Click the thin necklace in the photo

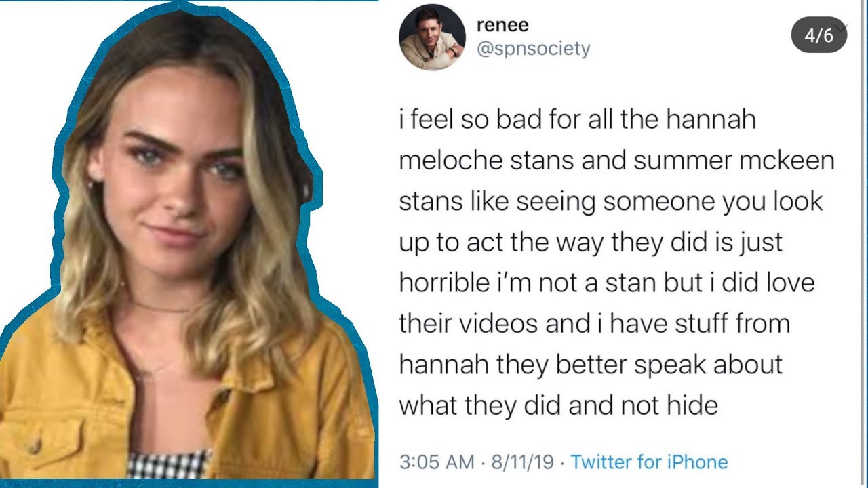[x=163, y=309]
